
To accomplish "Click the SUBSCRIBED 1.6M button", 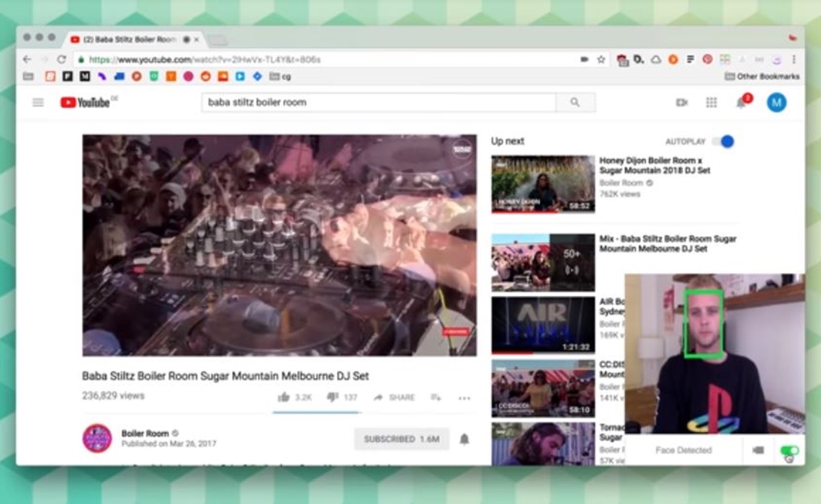I will pos(401,439).
